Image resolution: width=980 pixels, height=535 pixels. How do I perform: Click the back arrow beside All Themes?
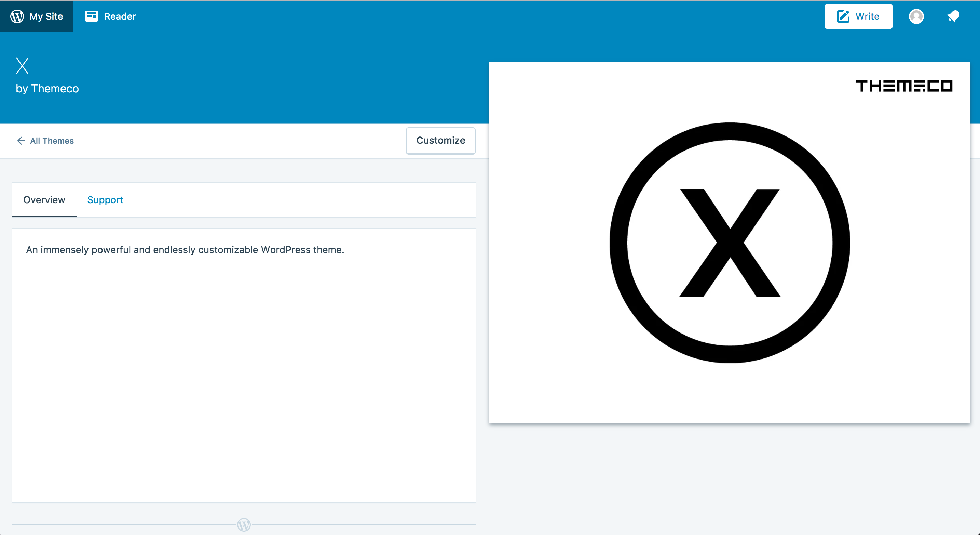coord(22,141)
